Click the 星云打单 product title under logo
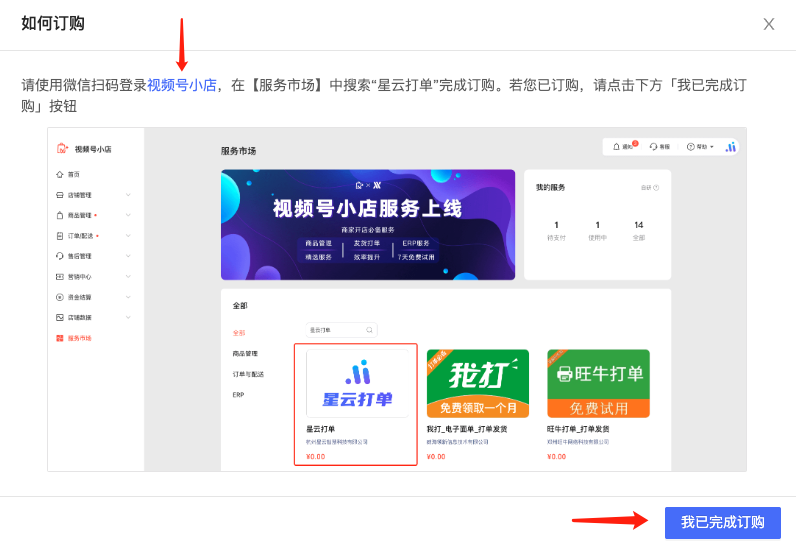This screenshot has height=547, width=796. 320,429
